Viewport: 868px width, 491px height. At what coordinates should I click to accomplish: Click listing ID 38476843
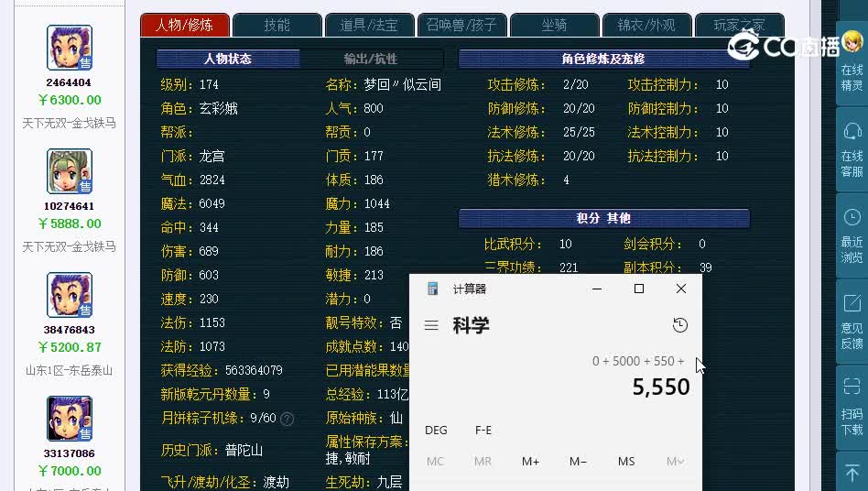pos(69,330)
